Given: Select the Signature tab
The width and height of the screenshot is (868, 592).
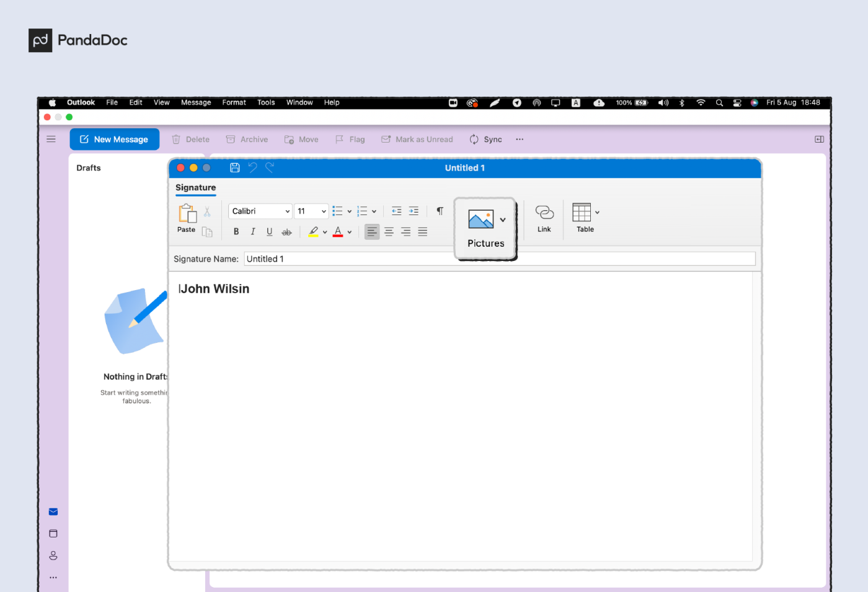Looking at the screenshot, I should pyautogui.click(x=196, y=188).
